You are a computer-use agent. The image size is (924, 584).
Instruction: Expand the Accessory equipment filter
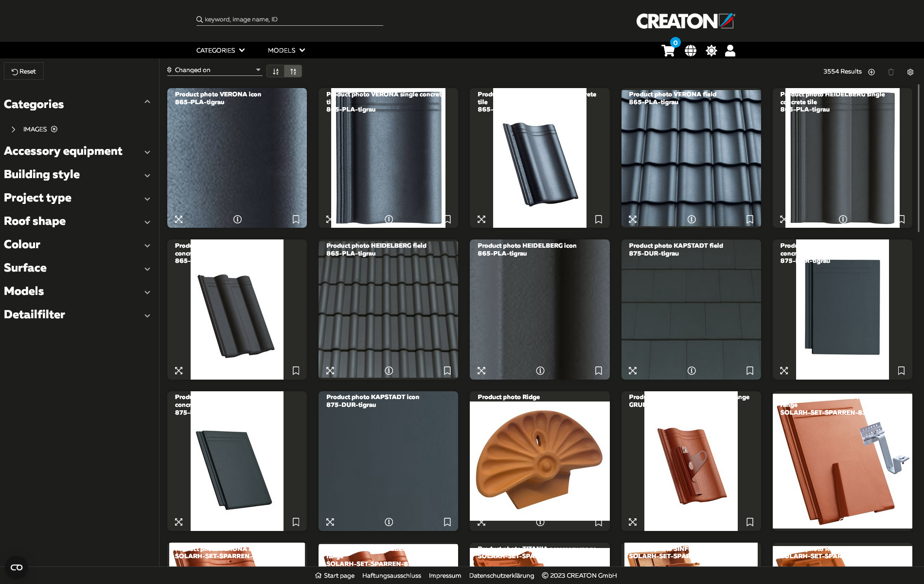tap(147, 152)
